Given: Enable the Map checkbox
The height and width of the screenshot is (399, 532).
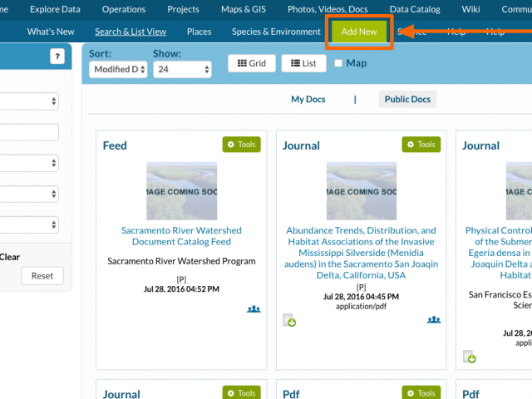Looking at the screenshot, I should pos(338,63).
